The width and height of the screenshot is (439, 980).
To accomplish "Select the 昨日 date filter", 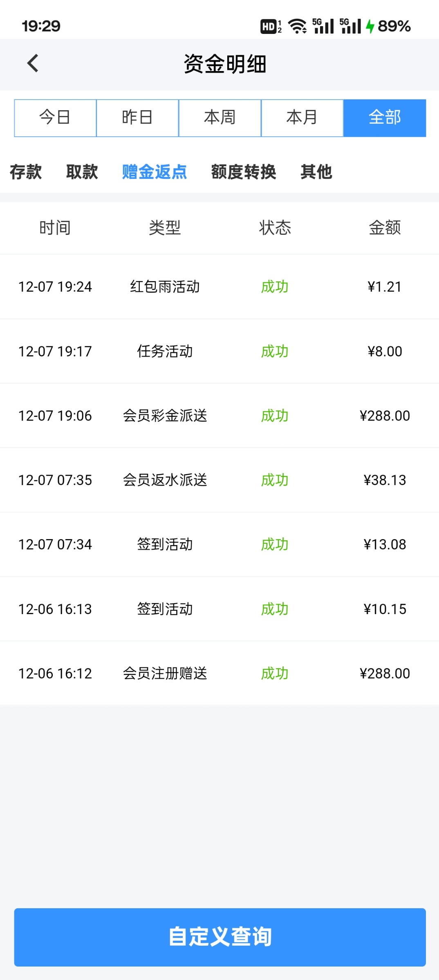I will (137, 118).
